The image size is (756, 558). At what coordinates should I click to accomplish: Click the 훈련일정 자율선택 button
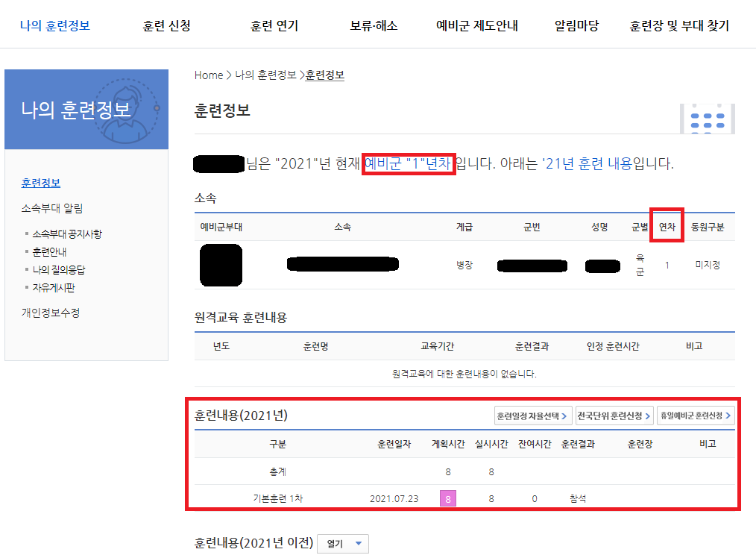click(x=532, y=416)
